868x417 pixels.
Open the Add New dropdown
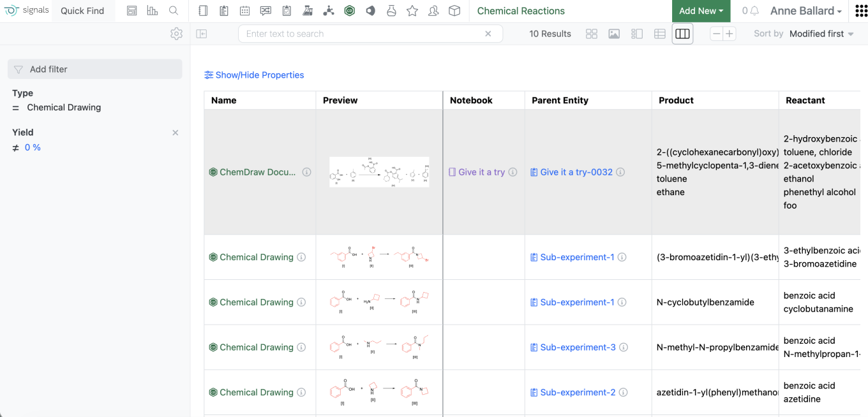(x=700, y=11)
